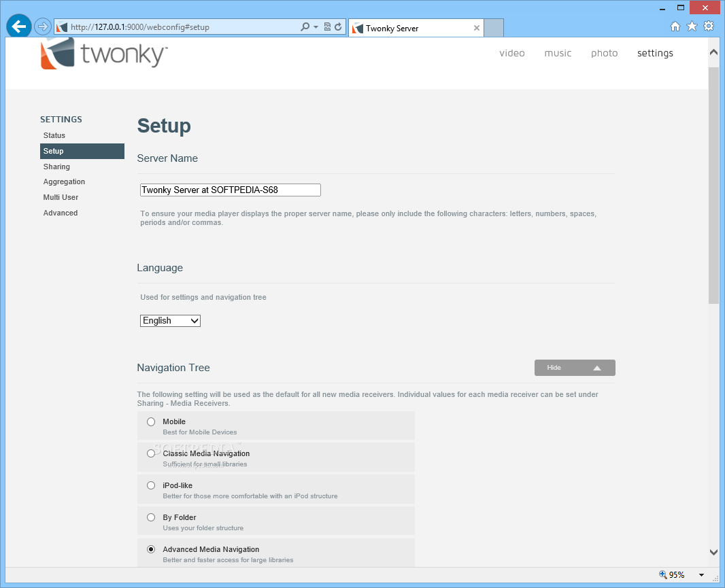Open Multi User settings page
The width and height of the screenshot is (725, 588).
(x=61, y=197)
